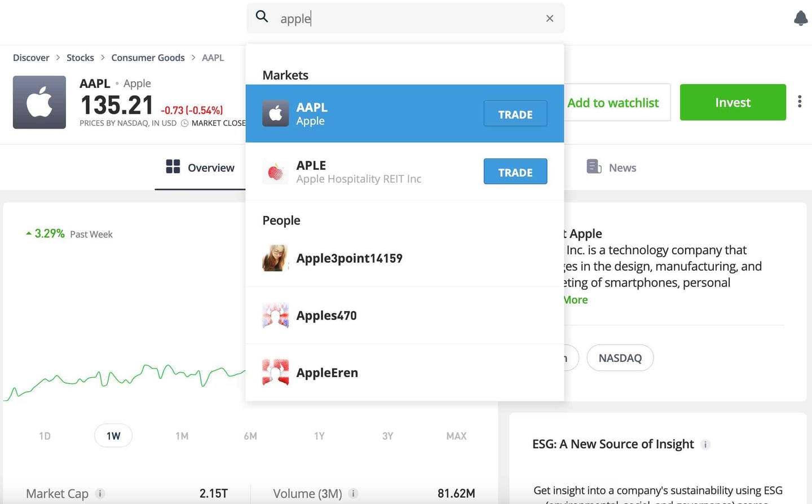Click the ESG insight info icon
This screenshot has width=812, height=504.
pyautogui.click(x=705, y=444)
